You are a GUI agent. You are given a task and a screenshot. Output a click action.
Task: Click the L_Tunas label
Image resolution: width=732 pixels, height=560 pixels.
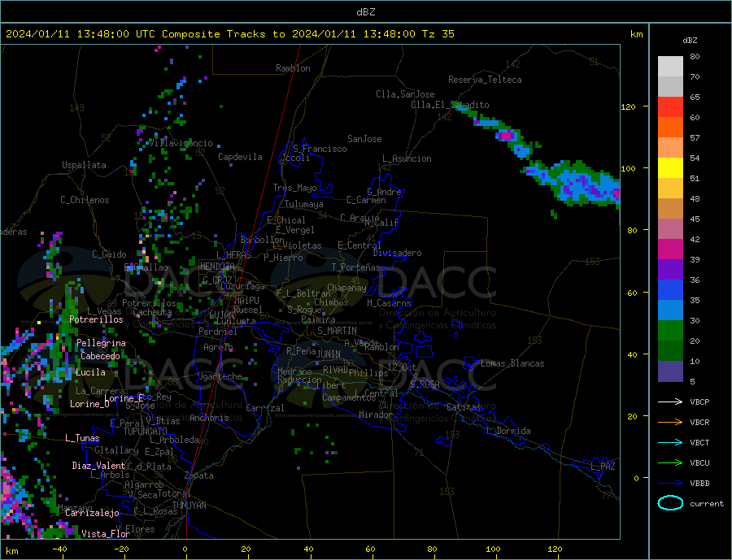[x=82, y=438]
